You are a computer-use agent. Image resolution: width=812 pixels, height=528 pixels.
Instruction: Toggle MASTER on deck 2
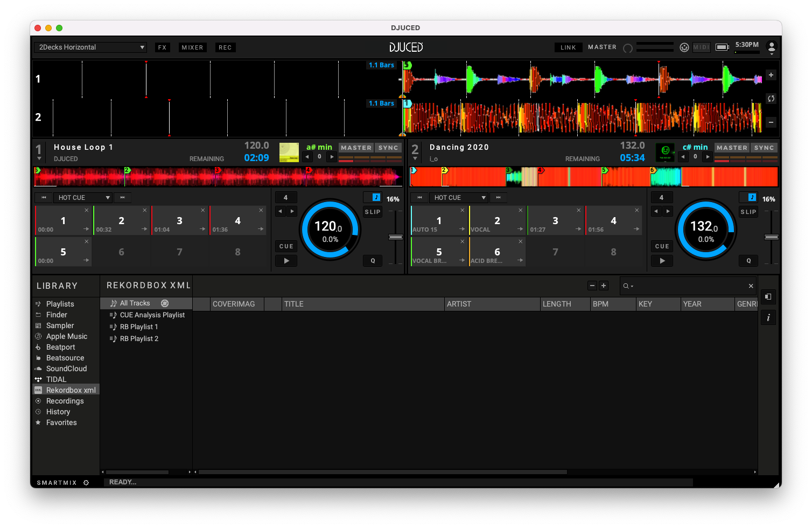(732, 148)
